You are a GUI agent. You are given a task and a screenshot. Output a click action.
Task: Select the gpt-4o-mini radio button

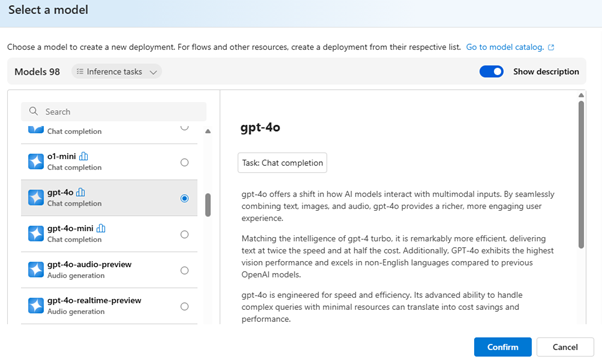pyautogui.click(x=185, y=235)
